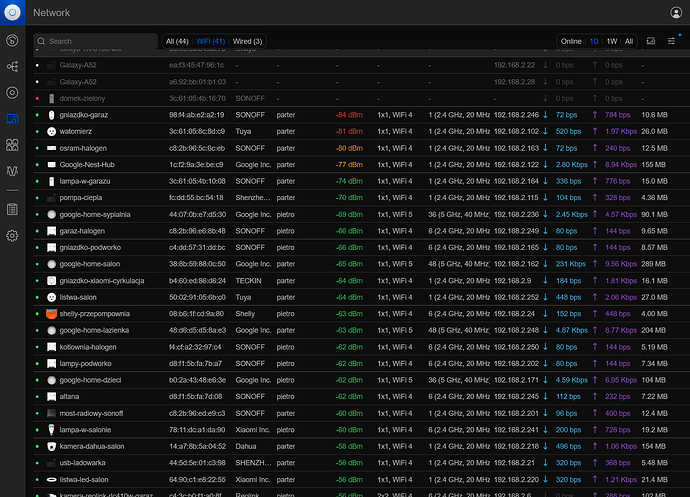The height and width of the screenshot is (497, 690).
Task: Open the watomierz client row
Action: pyautogui.click(x=361, y=131)
